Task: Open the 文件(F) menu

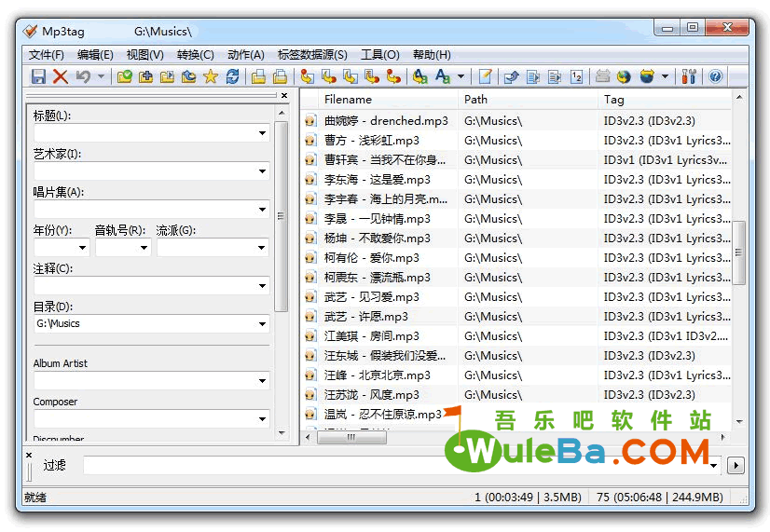Action: click(47, 54)
